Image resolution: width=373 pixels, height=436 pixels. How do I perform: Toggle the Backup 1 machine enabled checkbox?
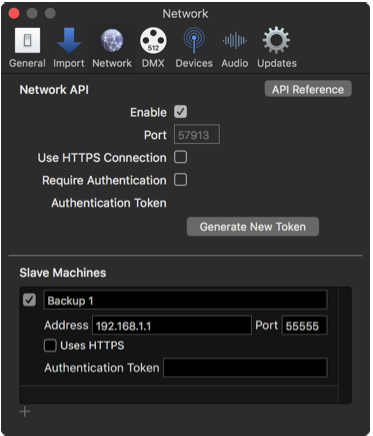[29, 300]
